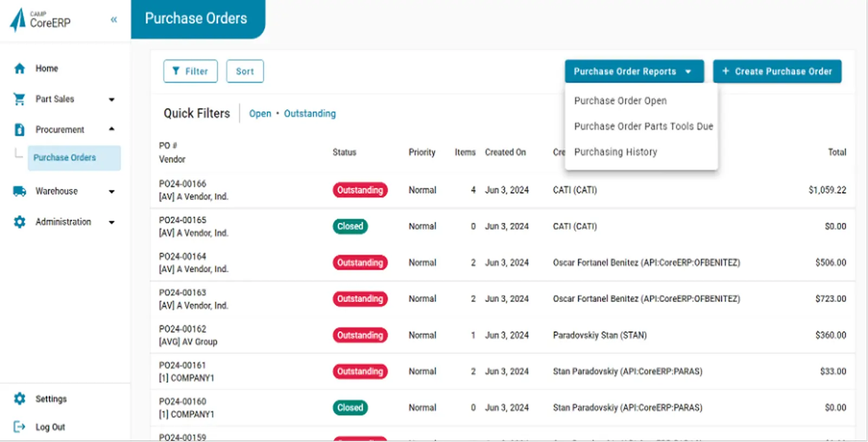868x442 pixels.
Task: Click the Items column header
Action: [x=465, y=152]
